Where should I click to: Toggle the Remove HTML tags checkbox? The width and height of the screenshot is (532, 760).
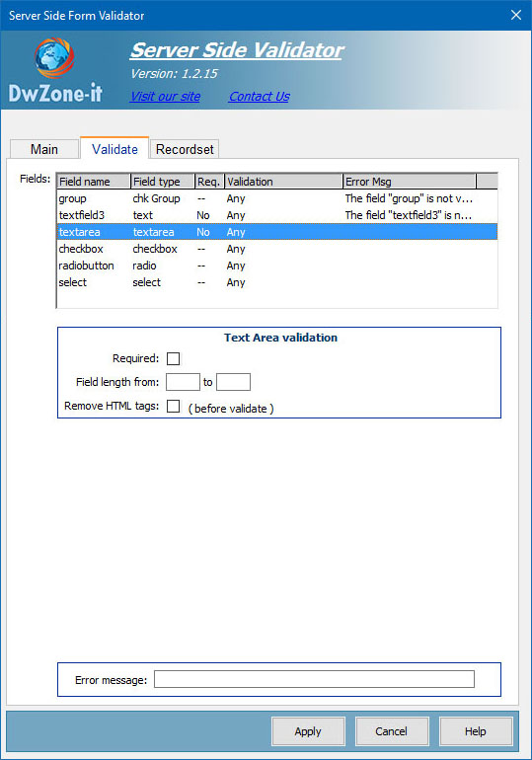(x=173, y=407)
